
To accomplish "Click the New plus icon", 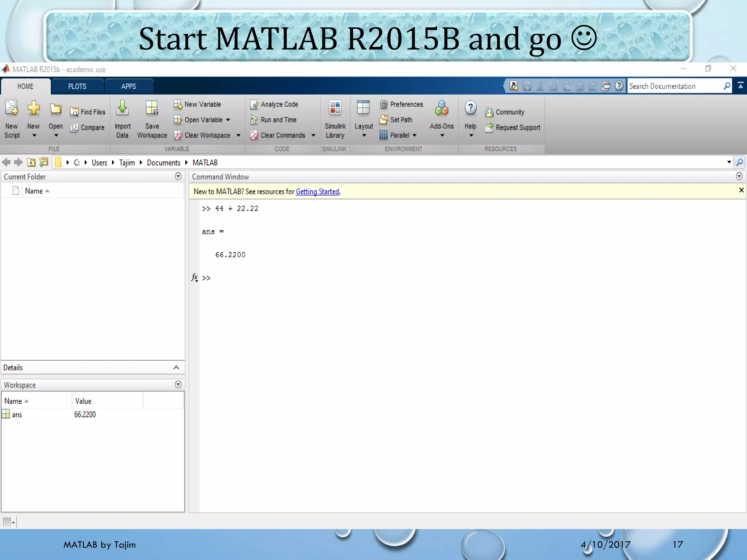I will point(34,108).
